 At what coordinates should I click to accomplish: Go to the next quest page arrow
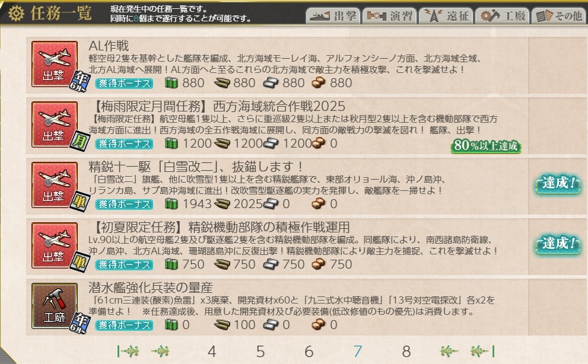[x=449, y=352]
